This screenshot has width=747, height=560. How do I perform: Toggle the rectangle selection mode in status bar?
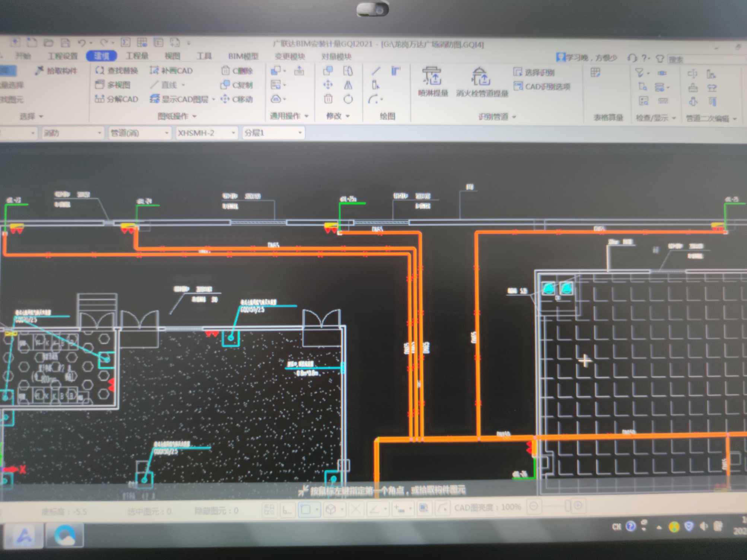tap(306, 509)
